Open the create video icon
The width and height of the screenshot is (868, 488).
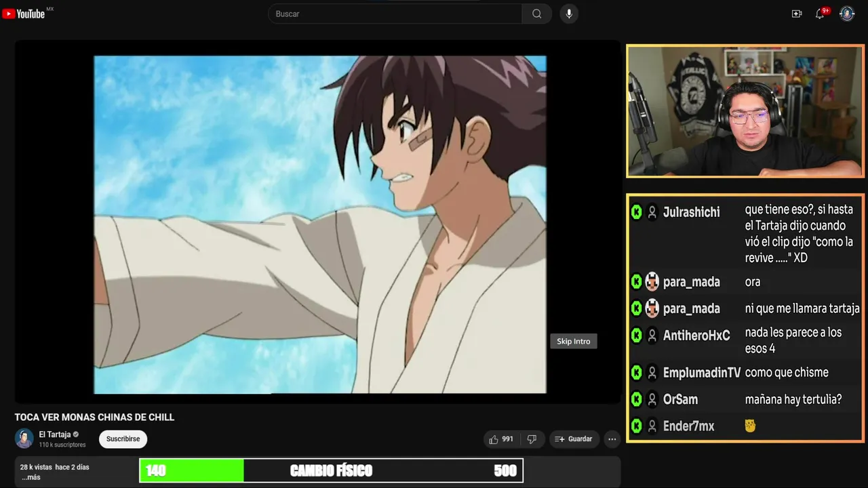coord(797,14)
